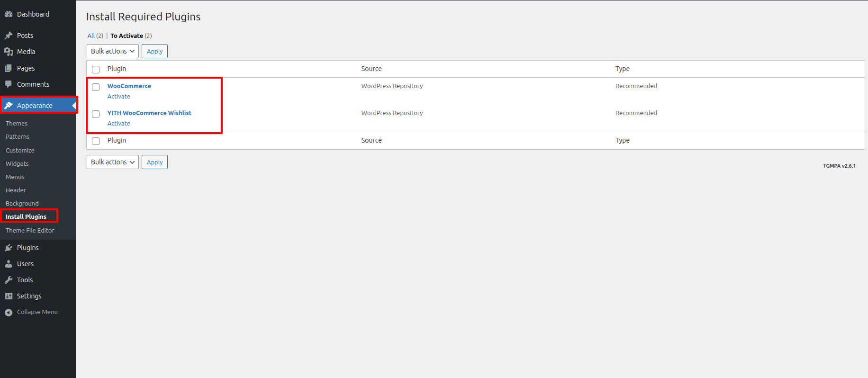Go to Patterns submenu
Image resolution: width=868 pixels, height=378 pixels.
coord(18,136)
